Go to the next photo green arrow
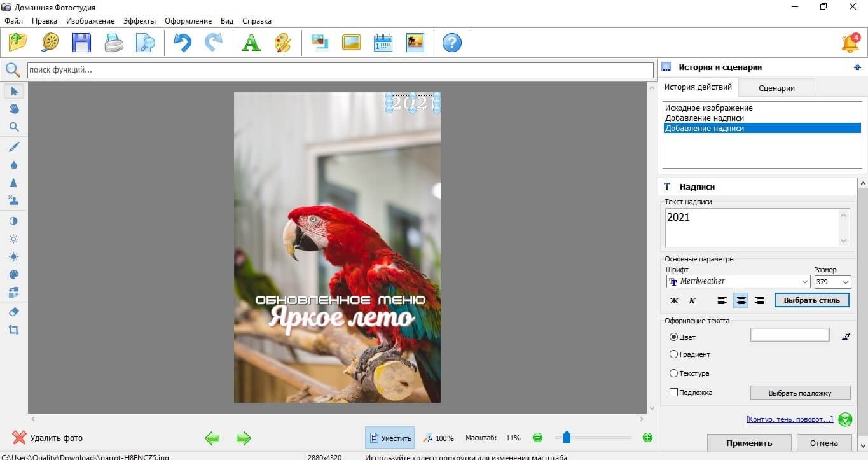Screen dimensions: 868x460 click(244, 438)
